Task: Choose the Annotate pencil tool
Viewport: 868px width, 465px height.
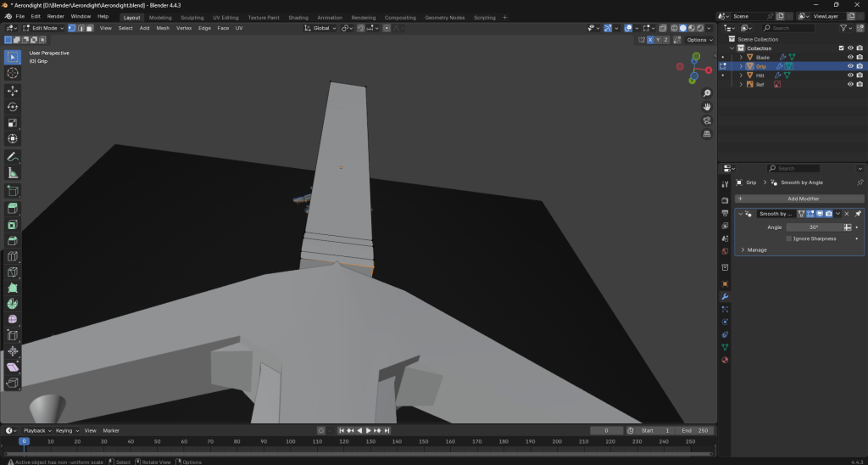Action: point(13,157)
